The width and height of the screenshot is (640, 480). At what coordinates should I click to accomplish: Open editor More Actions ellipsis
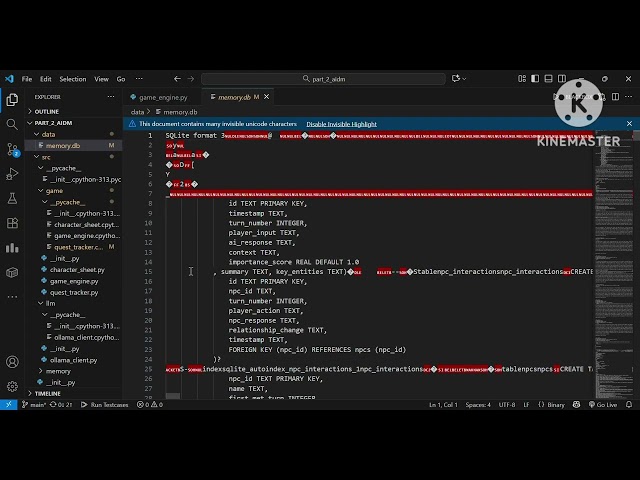tap(629, 97)
